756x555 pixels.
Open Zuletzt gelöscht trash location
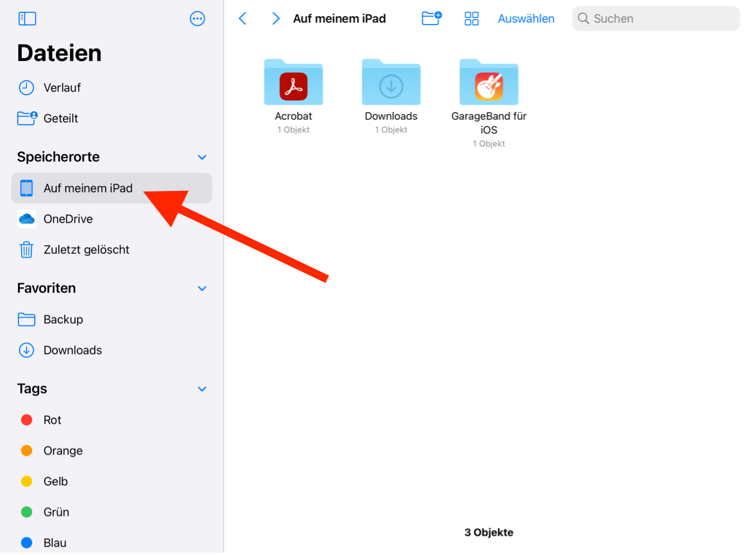point(86,250)
